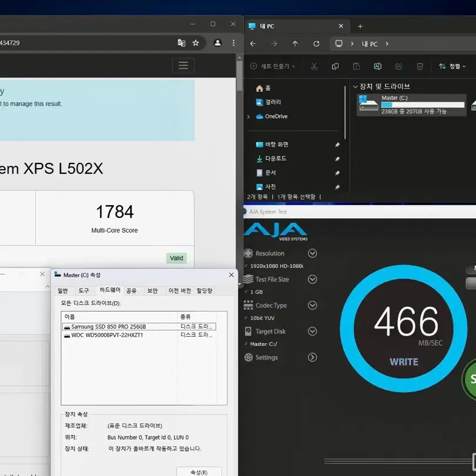This screenshot has width=476, height=476.
Task: Expand the OneDrive tree node
Action: pos(249,116)
